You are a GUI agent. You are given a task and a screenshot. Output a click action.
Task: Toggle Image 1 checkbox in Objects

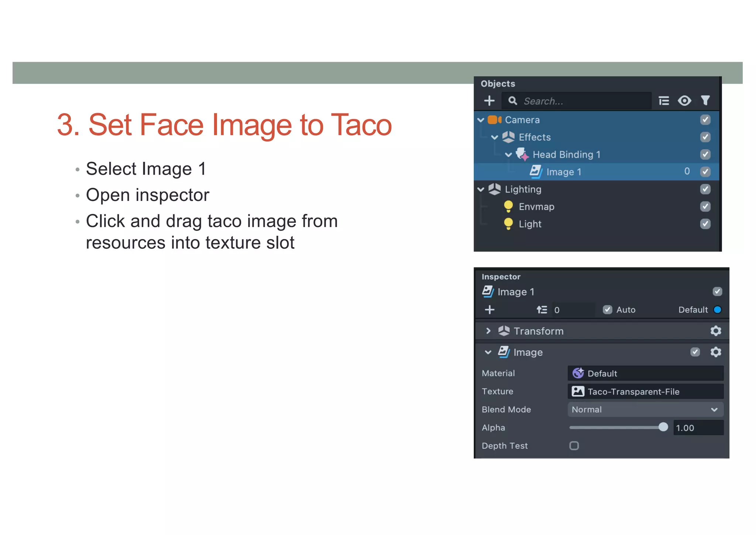click(705, 171)
